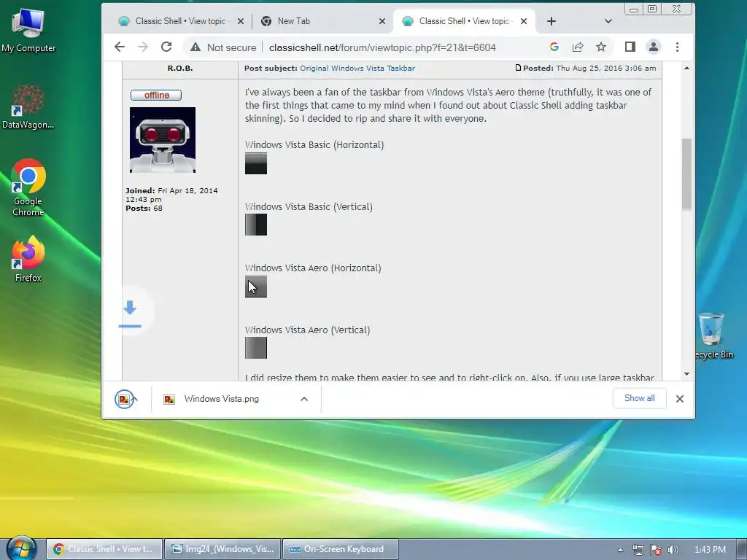
Task: Click the blue download arrow indicator
Action: [x=130, y=314]
